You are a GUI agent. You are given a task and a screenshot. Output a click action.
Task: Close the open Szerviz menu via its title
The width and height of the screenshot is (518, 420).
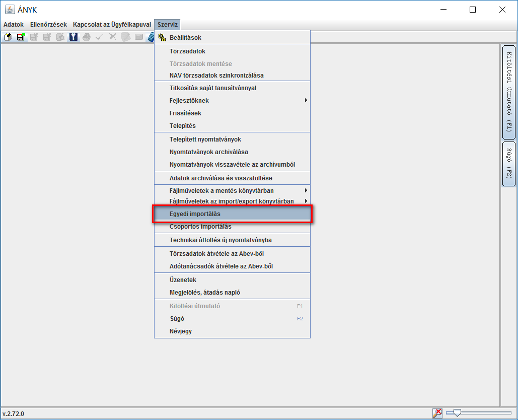168,25
